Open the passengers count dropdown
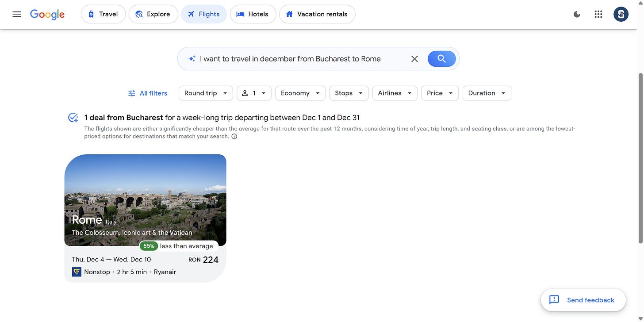 (x=254, y=93)
